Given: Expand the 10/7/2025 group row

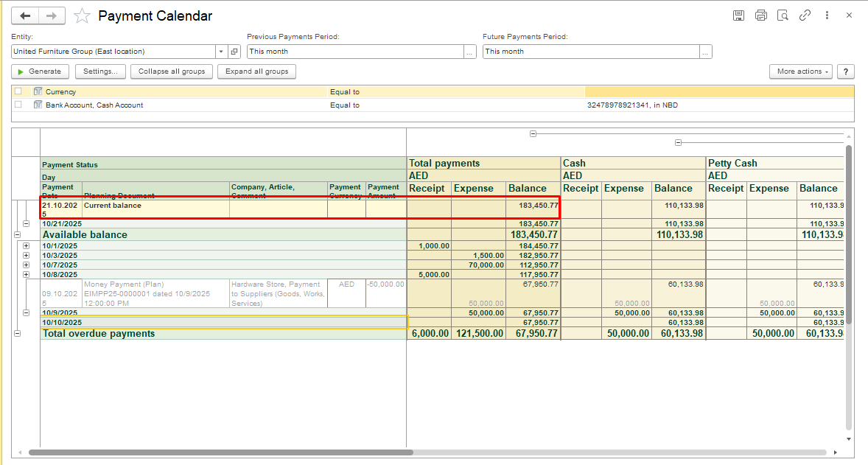Looking at the screenshot, I should [27, 265].
